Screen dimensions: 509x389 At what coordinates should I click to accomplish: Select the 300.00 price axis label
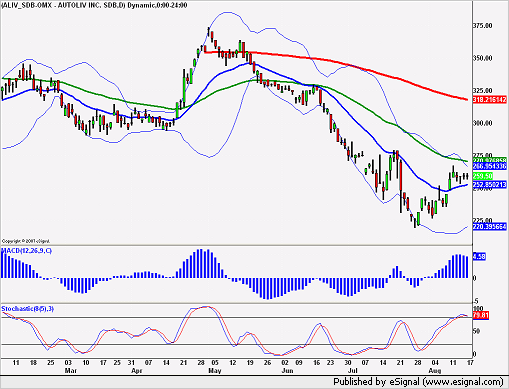[x=482, y=123]
